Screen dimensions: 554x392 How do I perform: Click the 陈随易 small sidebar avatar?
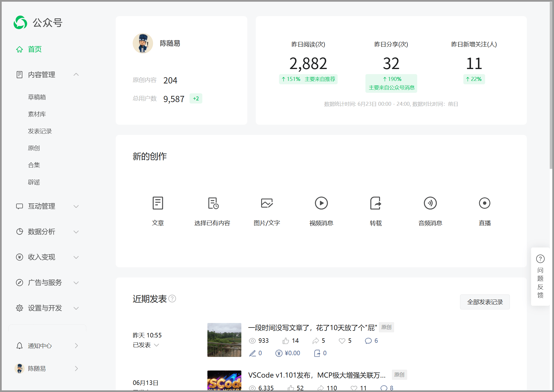pos(19,369)
